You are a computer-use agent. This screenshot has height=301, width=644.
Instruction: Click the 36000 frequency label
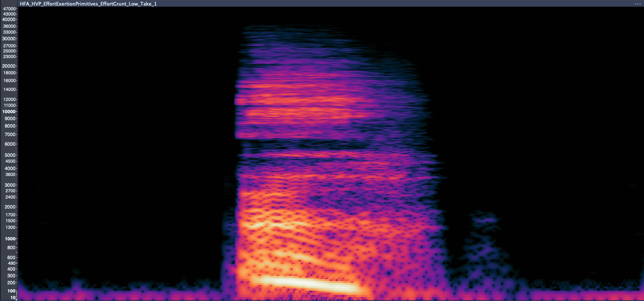click(x=9, y=26)
